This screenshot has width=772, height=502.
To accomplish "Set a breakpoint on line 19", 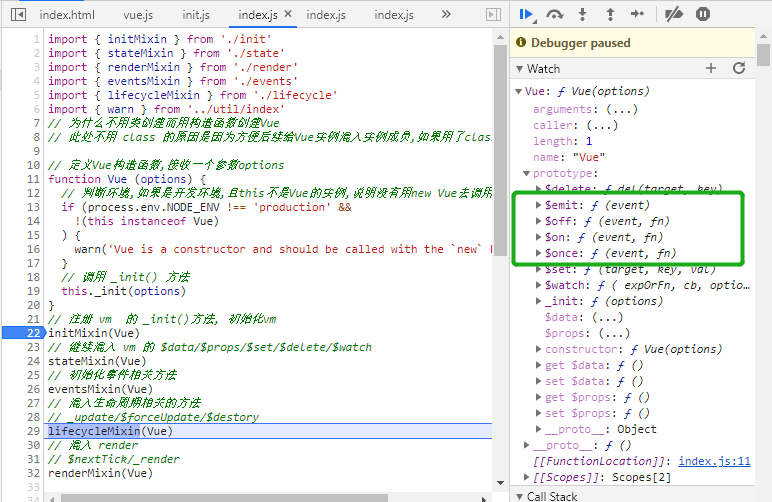I will (x=33, y=291).
